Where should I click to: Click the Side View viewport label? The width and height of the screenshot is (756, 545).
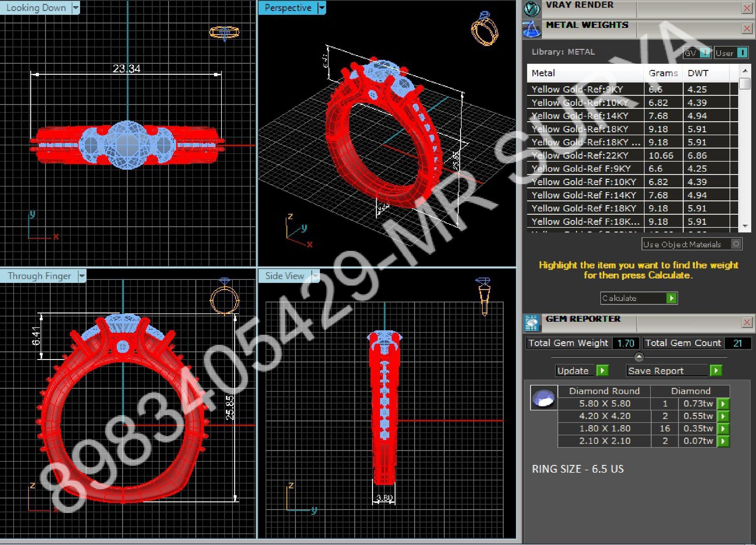[285, 276]
